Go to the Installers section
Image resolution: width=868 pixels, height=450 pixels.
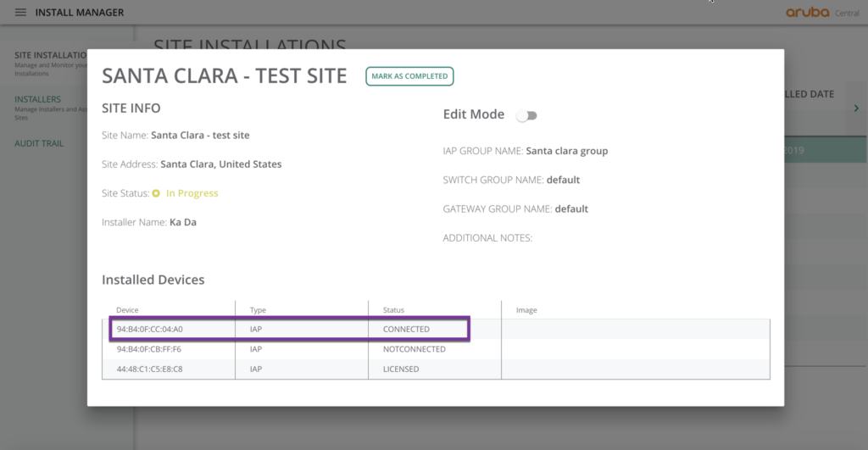[37, 99]
